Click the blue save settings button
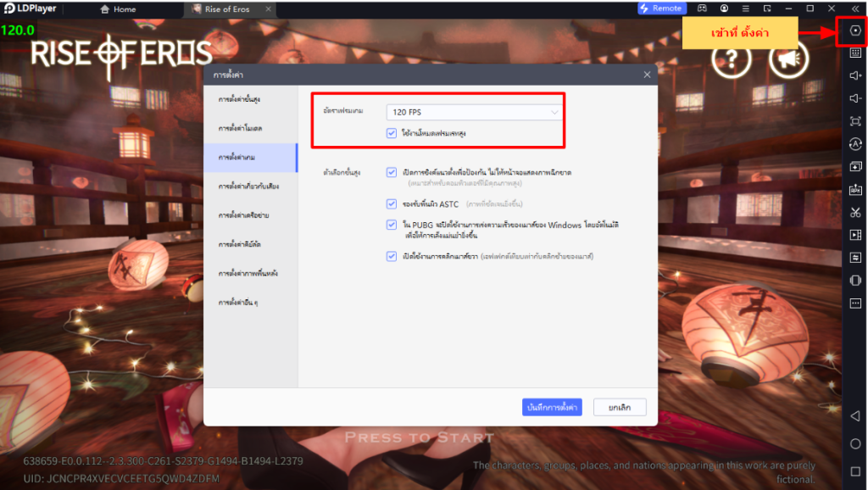The height and width of the screenshot is (490, 868). [552, 407]
